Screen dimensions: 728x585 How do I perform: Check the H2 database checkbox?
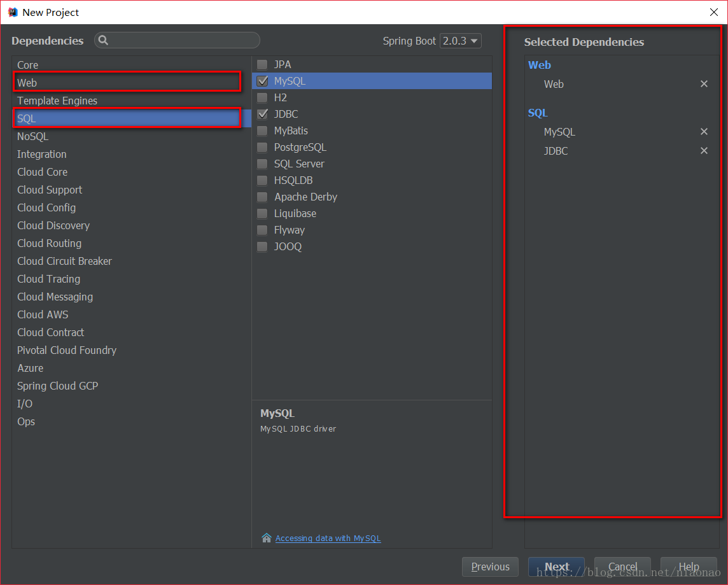point(262,97)
